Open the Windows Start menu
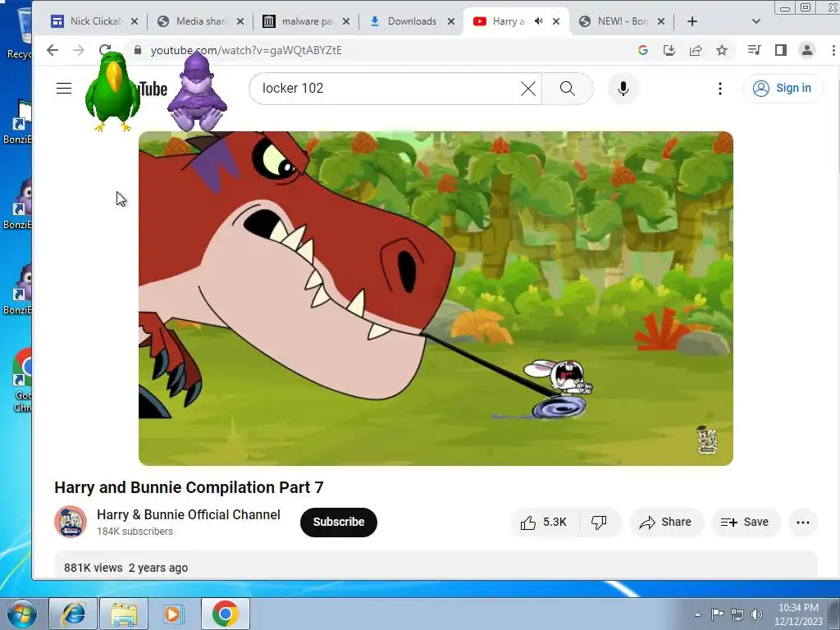The height and width of the screenshot is (630, 840). point(21,614)
